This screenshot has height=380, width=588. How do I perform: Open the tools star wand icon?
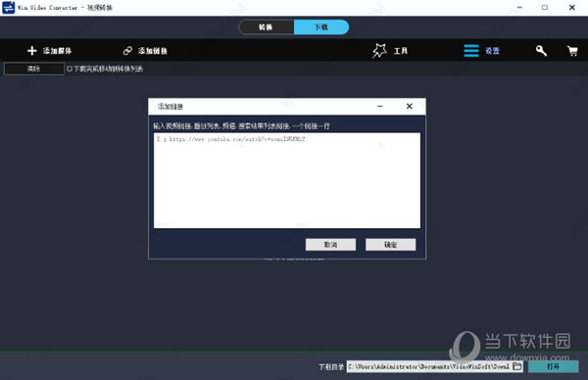click(379, 51)
